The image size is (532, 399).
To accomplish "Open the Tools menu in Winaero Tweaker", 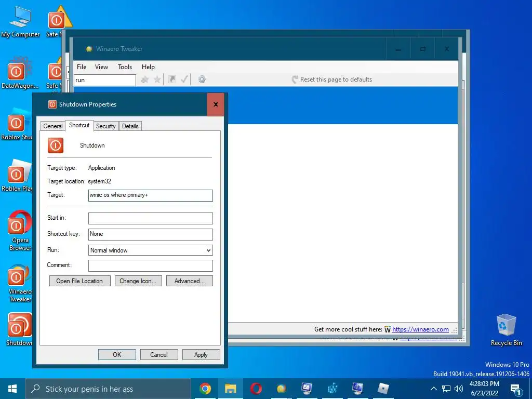I will coord(125,67).
